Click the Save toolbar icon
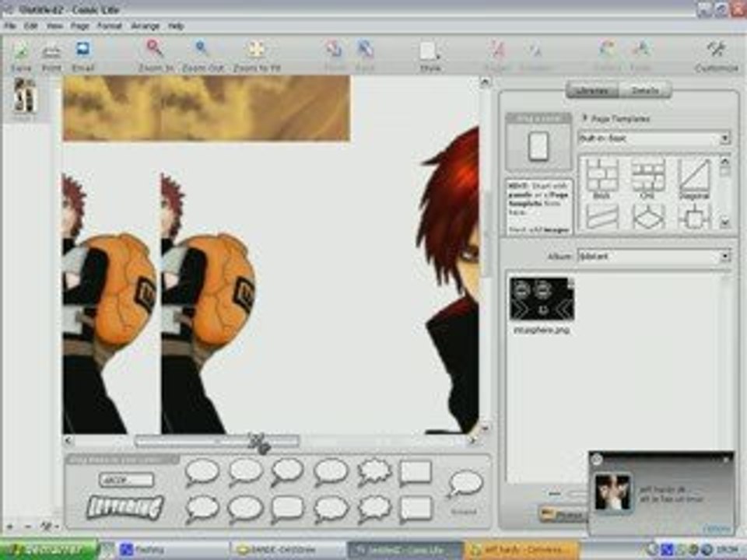The height and width of the screenshot is (560, 747). tap(22, 51)
